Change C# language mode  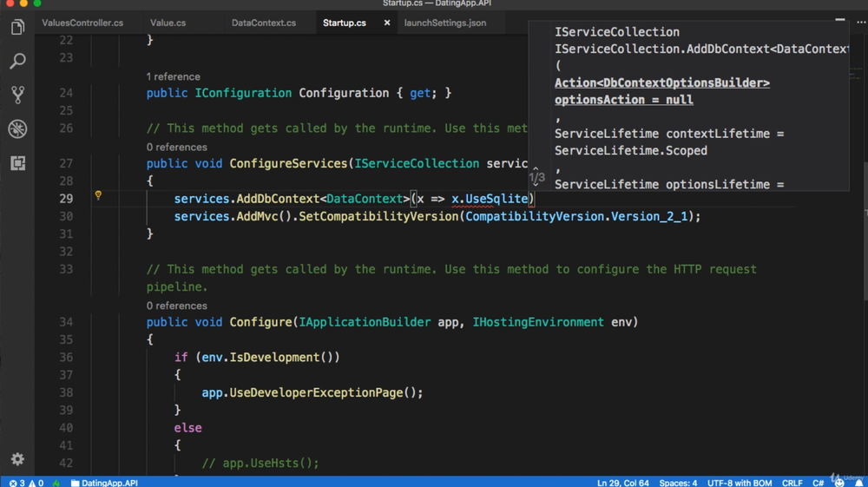[x=819, y=483]
